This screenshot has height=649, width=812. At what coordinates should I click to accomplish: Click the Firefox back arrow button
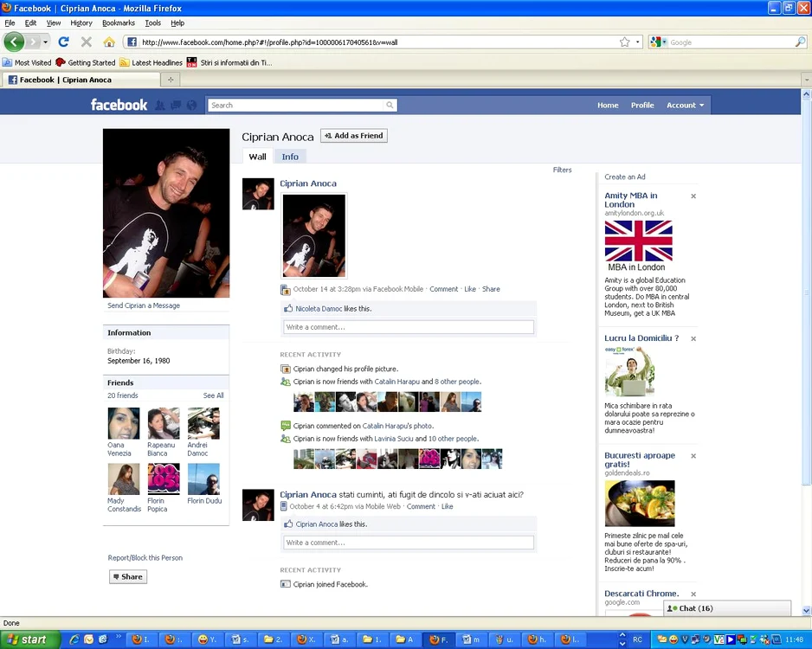(x=14, y=42)
